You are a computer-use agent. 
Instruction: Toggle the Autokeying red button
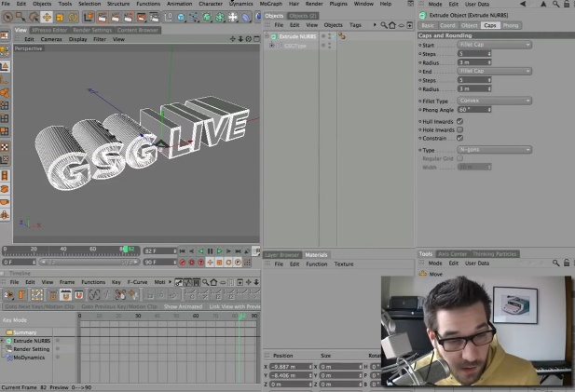pyautogui.click(x=191, y=263)
